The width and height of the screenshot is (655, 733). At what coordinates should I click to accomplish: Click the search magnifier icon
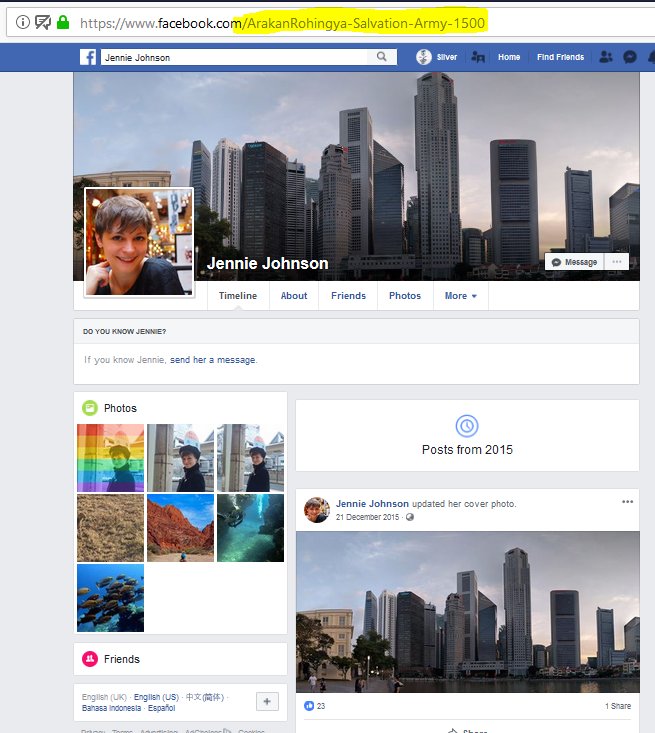381,57
